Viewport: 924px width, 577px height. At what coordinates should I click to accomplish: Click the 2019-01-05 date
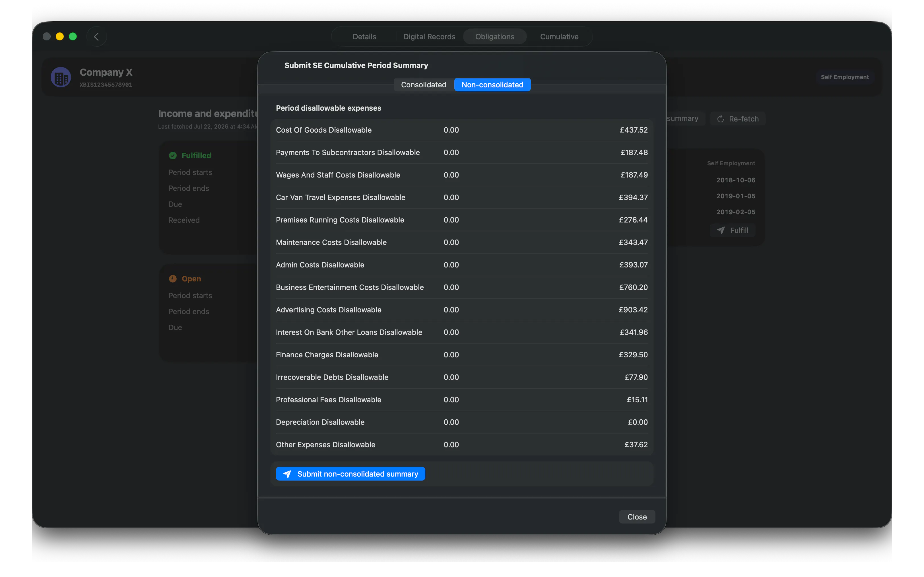735,196
